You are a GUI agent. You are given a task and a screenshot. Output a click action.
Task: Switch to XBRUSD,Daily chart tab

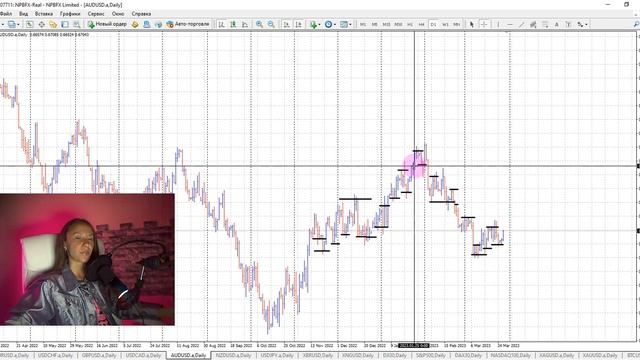pyautogui.click(x=318, y=356)
